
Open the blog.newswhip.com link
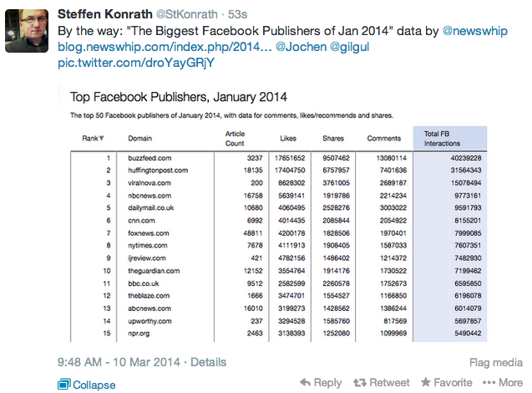(x=165, y=47)
